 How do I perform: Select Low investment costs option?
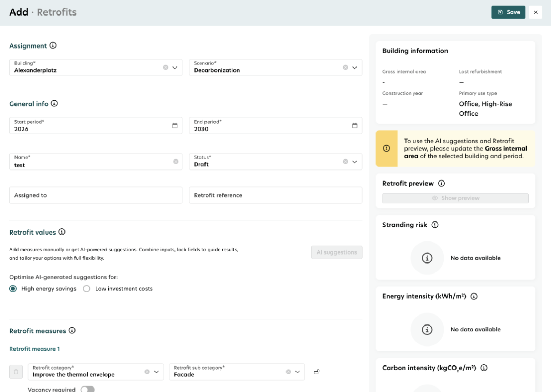coord(87,289)
